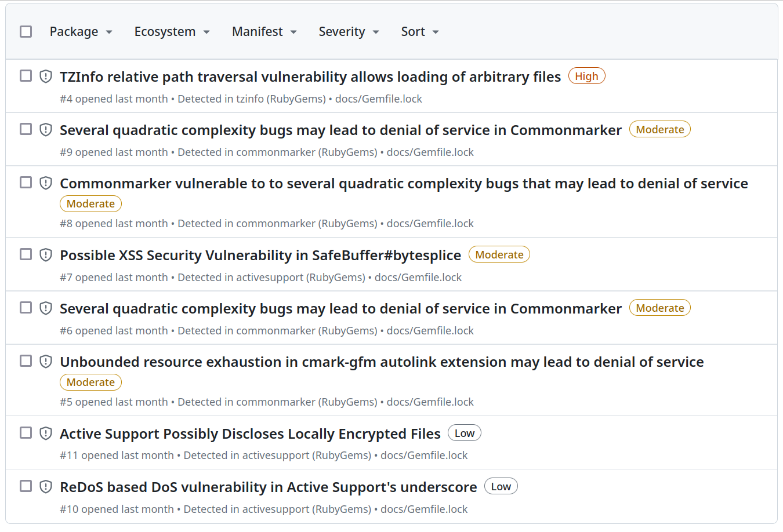Screen dimensions: 783x532
Task: Click '#11 opened last month' detail text
Action: coord(117,456)
